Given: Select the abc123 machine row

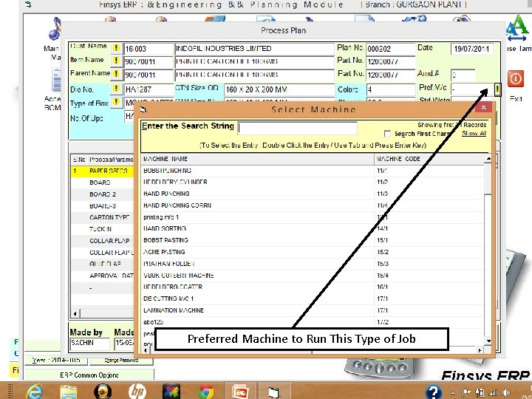Looking at the screenshot, I should [x=313, y=322].
